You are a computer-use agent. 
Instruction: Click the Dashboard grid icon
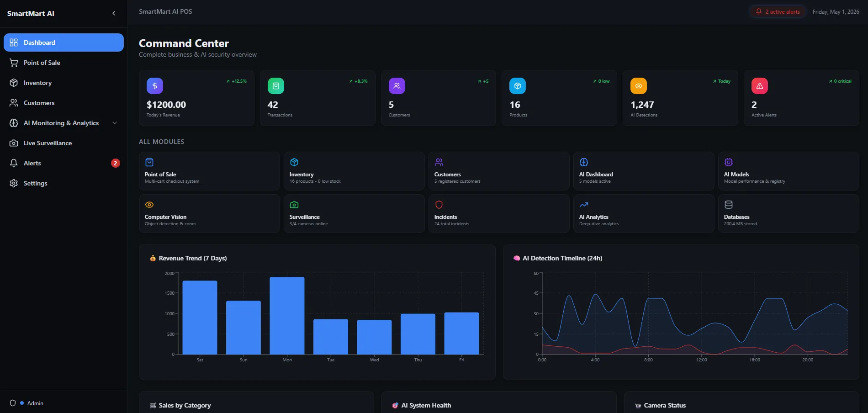(14, 42)
